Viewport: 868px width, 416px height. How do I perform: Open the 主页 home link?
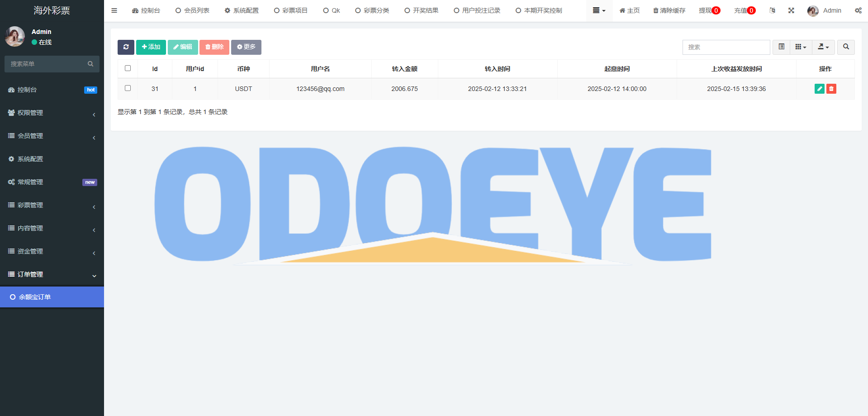pos(630,10)
